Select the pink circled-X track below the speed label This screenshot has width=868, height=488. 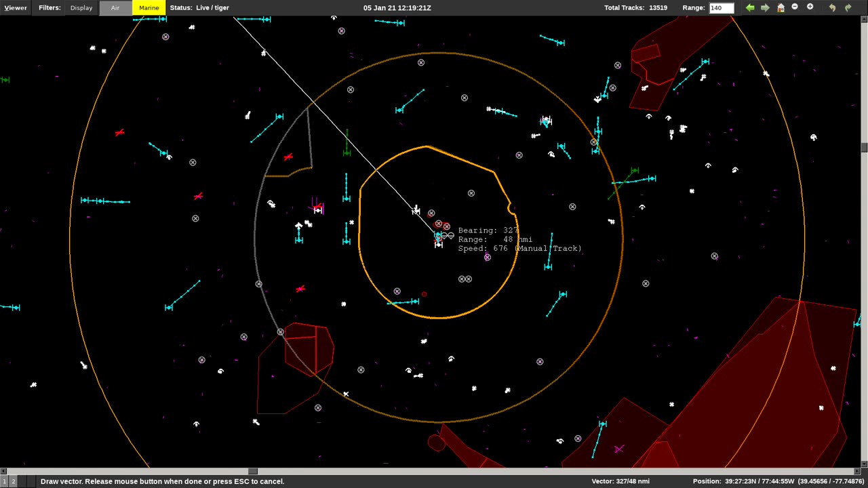click(x=487, y=258)
